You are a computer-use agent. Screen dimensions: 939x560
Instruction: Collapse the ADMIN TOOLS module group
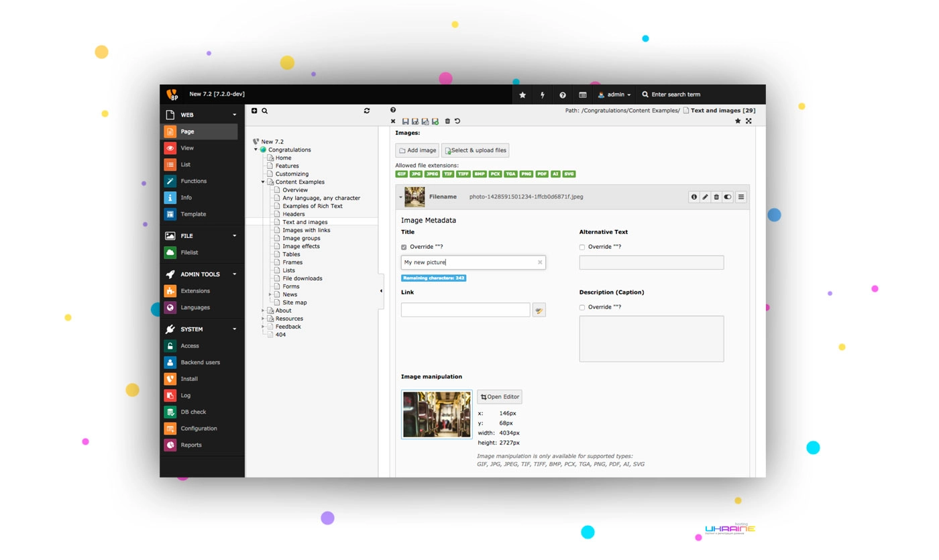click(234, 274)
